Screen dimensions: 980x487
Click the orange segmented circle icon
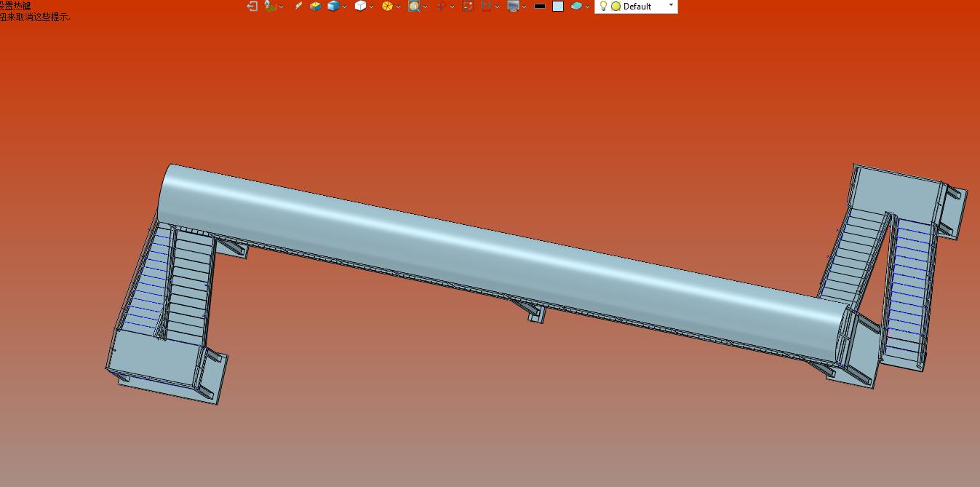387,6
